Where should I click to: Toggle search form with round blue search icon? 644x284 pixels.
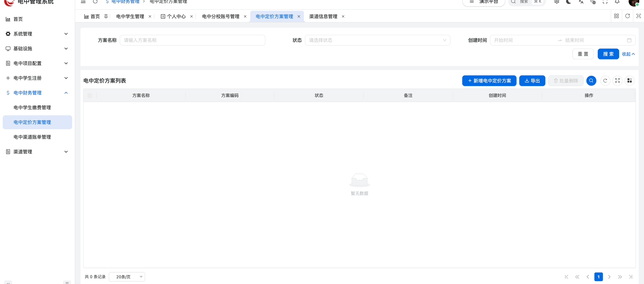click(591, 81)
